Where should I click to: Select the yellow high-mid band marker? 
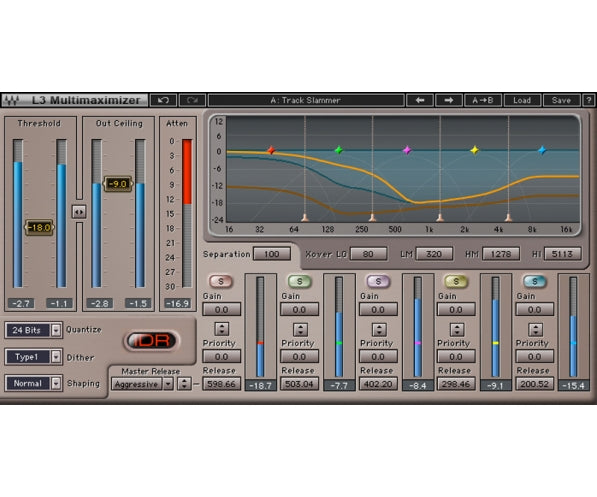point(474,150)
